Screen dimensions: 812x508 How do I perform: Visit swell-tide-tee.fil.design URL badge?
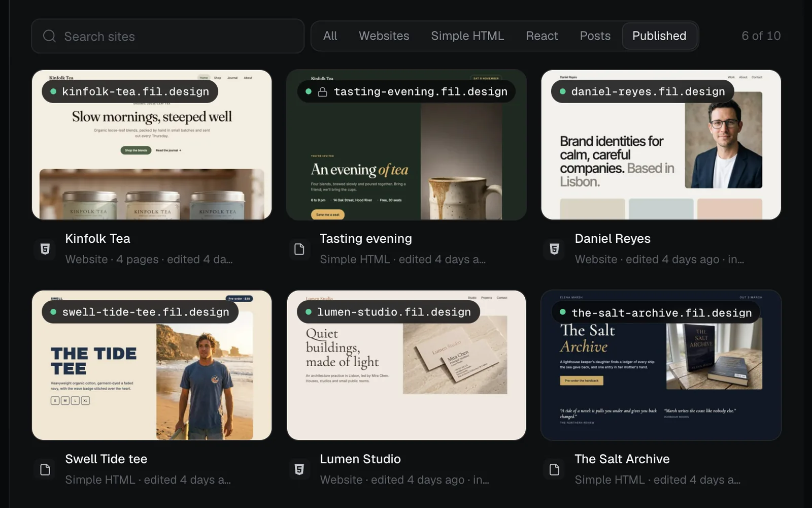140,312
